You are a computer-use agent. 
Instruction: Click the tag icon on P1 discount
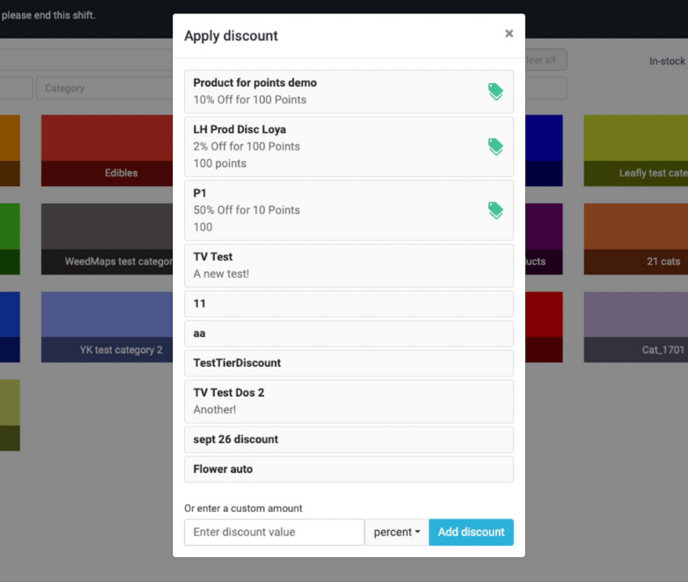[x=495, y=210]
